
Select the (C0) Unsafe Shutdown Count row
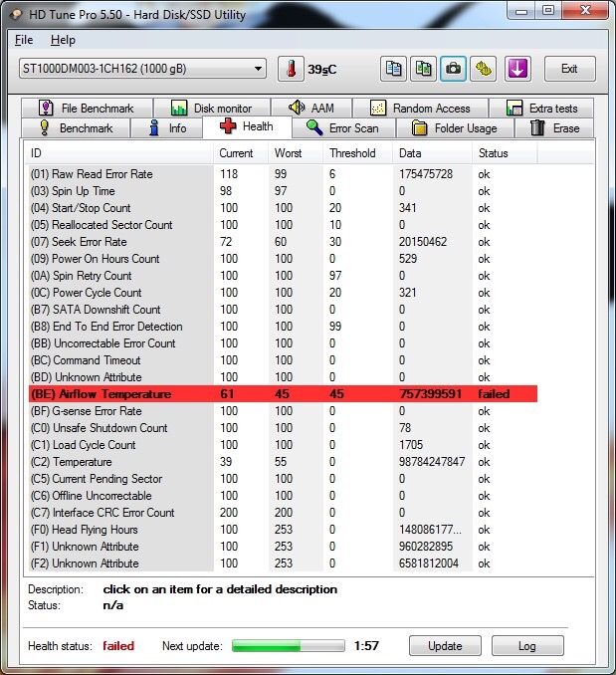[283, 428]
